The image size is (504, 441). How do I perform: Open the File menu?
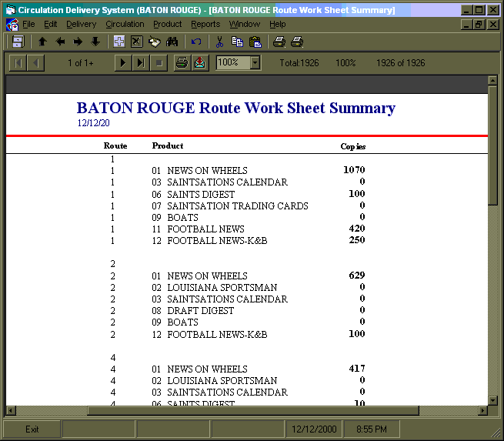(28, 24)
